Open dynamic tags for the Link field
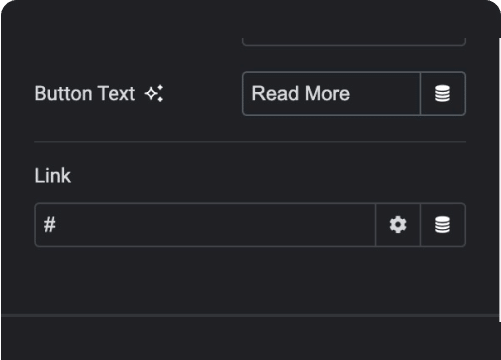The image size is (501, 360). (443, 225)
